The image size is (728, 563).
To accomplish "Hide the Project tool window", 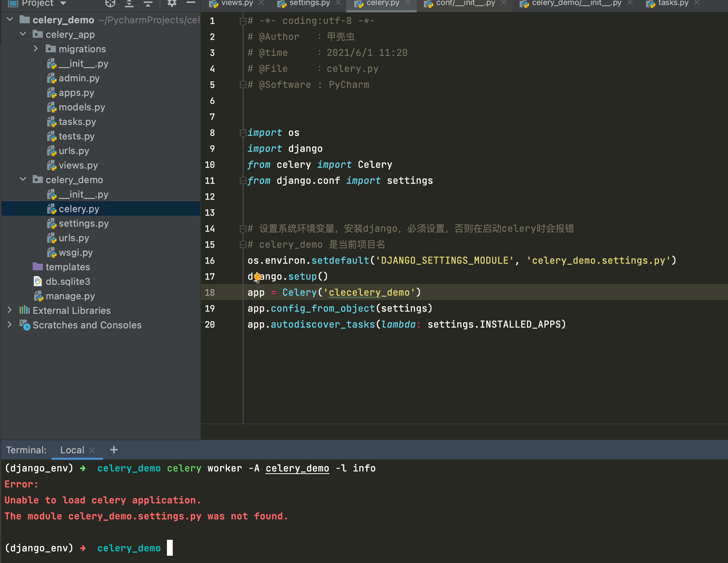I will [191, 3].
